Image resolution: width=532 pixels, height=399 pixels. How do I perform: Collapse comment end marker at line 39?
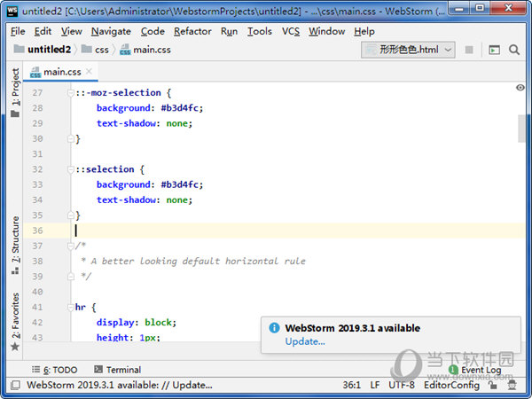[71, 277]
